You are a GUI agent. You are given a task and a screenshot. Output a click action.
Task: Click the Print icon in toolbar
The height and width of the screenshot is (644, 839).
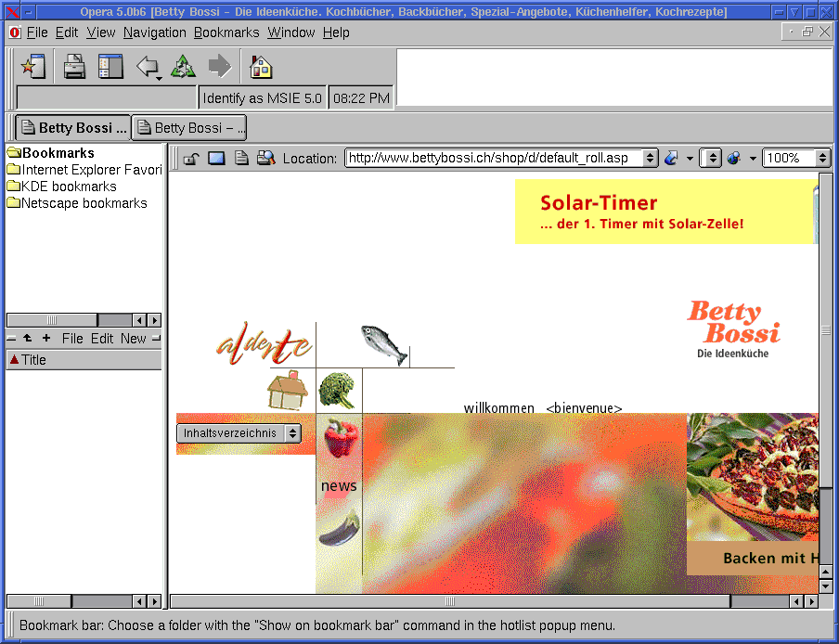[74, 67]
